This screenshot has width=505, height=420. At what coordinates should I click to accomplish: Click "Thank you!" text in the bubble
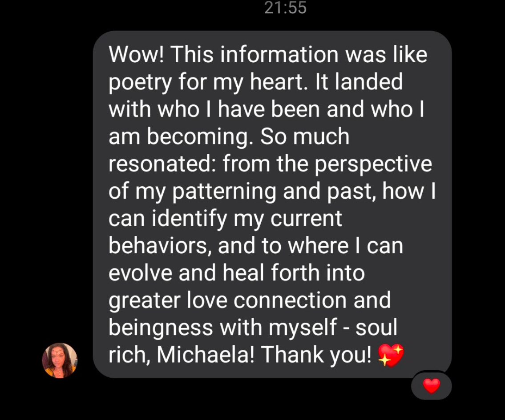316,355
